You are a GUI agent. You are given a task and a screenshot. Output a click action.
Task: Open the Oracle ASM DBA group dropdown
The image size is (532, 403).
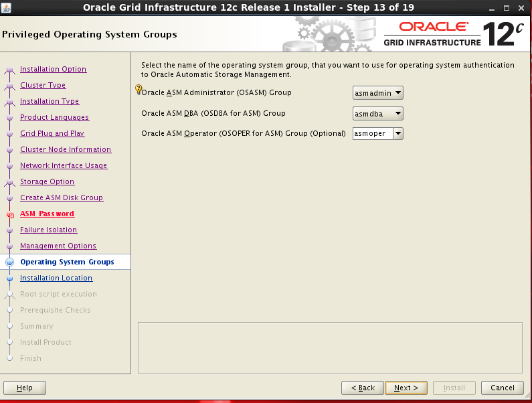point(377,114)
